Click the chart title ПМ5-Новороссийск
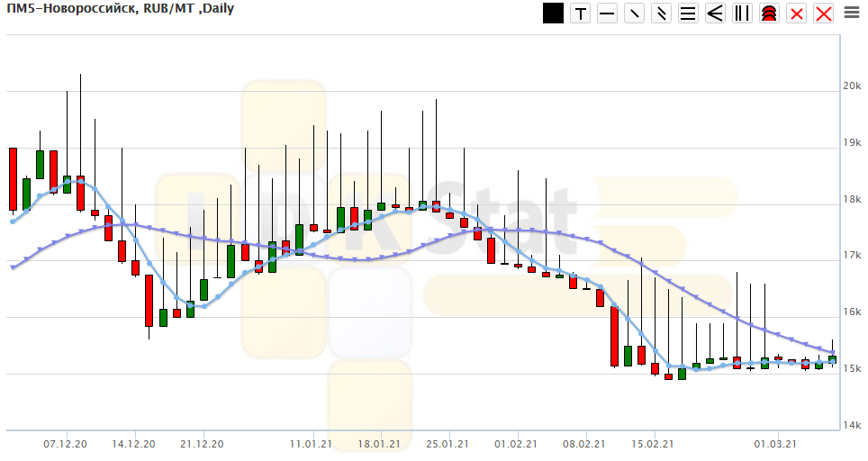This screenshot has height=461, width=868. pos(72,10)
